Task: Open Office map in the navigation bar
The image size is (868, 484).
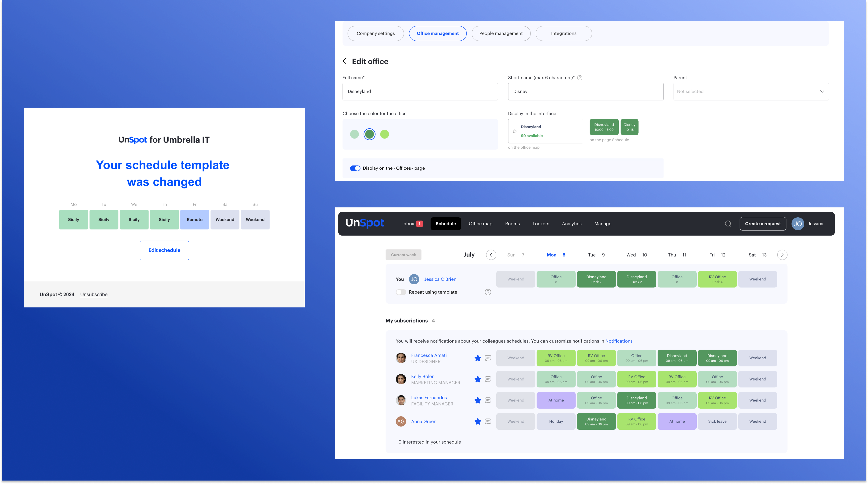Action: (x=480, y=224)
